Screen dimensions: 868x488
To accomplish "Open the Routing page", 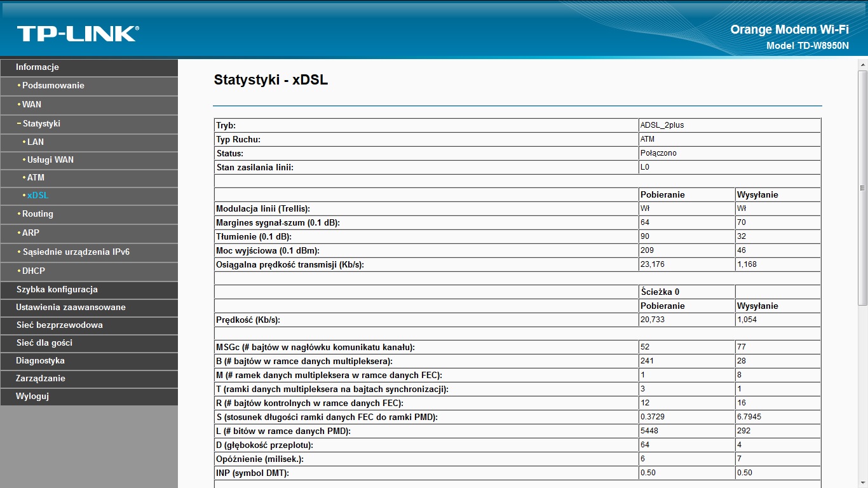I will click(x=89, y=214).
